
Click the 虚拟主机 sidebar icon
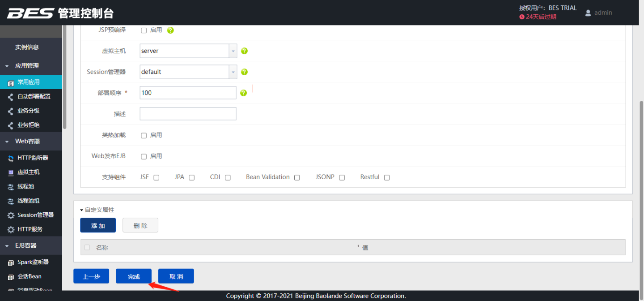click(x=11, y=172)
